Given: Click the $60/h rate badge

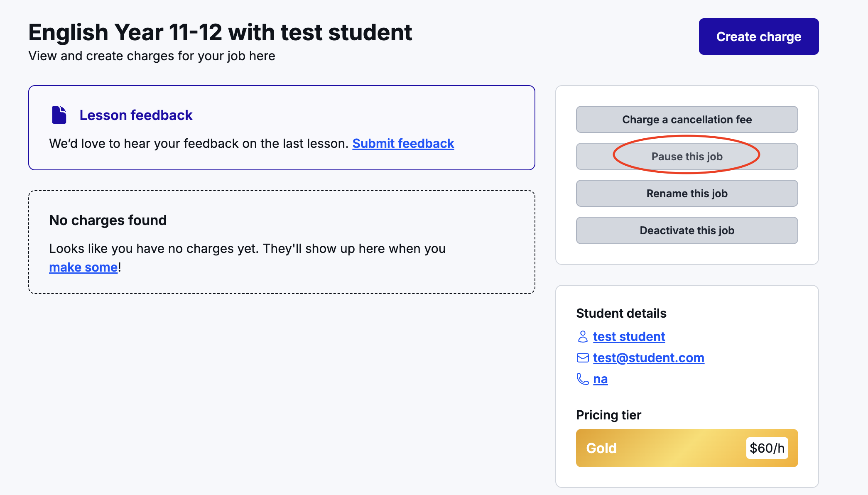Looking at the screenshot, I should click(x=767, y=448).
